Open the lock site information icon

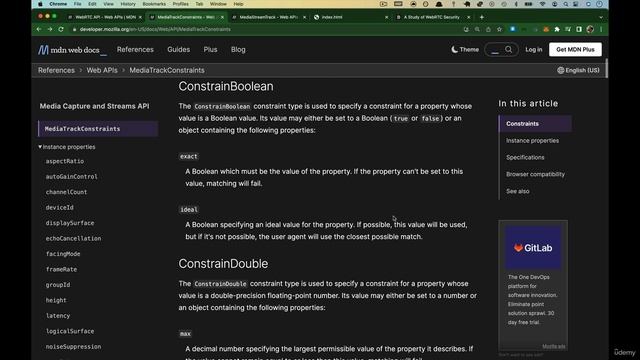coord(74,29)
